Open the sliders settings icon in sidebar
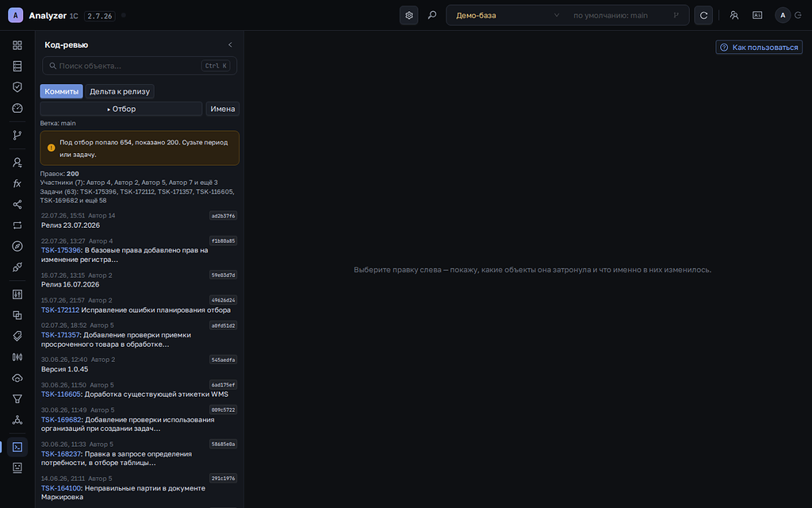Image resolution: width=812 pixels, height=508 pixels. pyautogui.click(x=17, y=294)
